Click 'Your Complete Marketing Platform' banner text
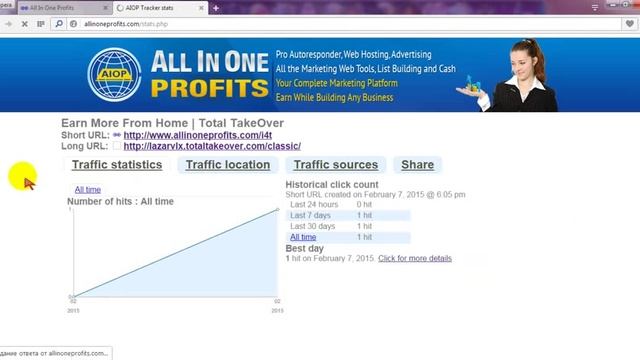 [336, 83]
